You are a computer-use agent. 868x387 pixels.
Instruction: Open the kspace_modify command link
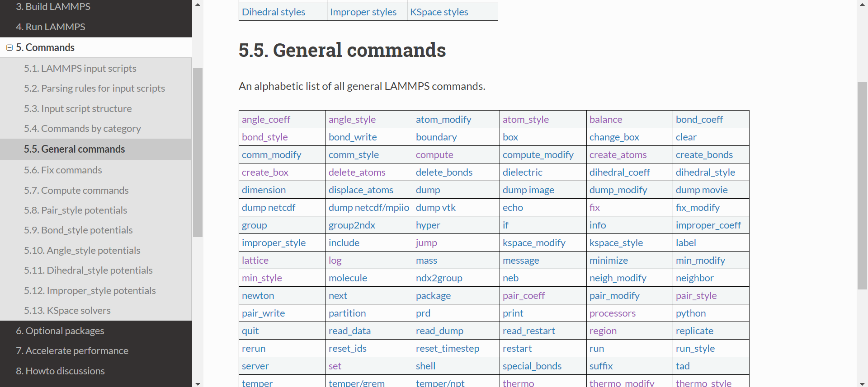(x=534, y=243)
